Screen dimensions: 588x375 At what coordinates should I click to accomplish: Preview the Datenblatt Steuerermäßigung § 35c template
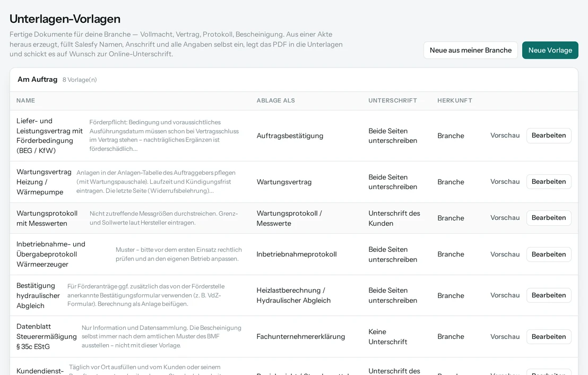coord(505,337)
